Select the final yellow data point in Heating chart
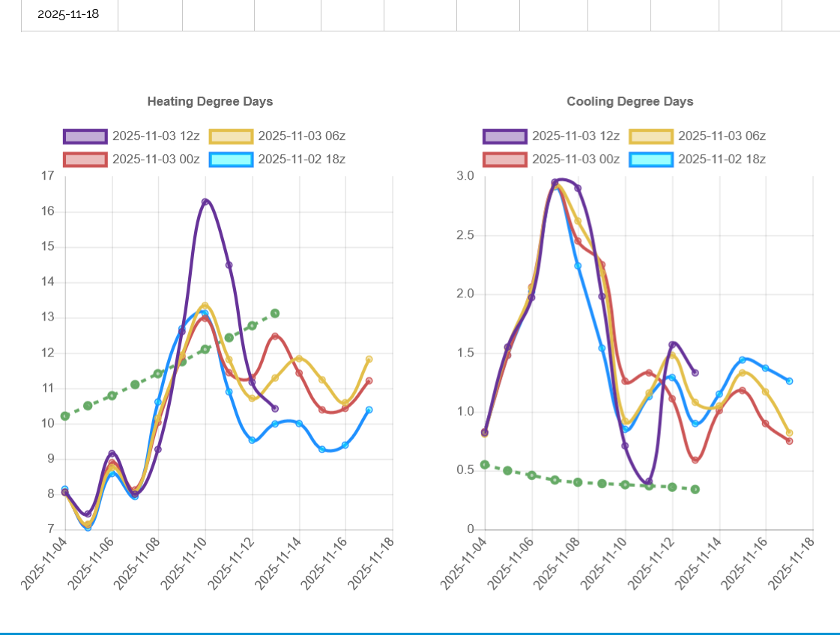840x635 pixels. [x=369, y=359]
